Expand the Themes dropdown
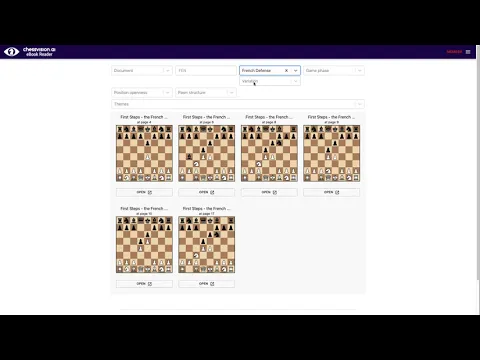480x360 pixels. [238, 104]
